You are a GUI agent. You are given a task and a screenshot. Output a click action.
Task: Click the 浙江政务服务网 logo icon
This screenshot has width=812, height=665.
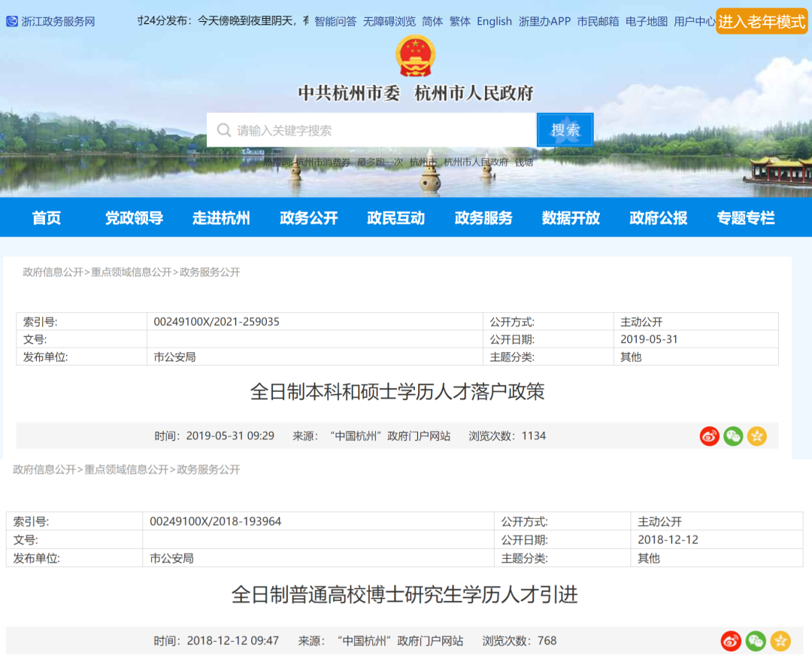coord(12,21)
